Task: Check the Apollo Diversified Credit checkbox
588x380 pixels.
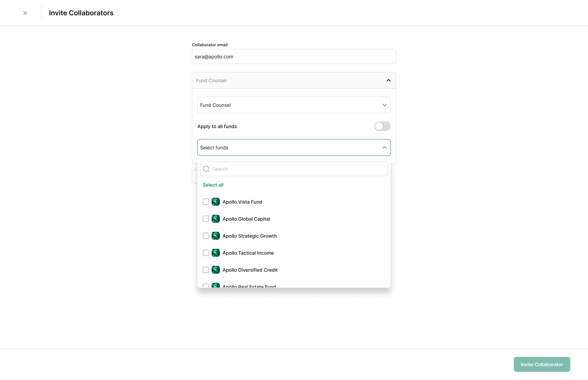Action: pyautogui.click(x=206, y=270)
